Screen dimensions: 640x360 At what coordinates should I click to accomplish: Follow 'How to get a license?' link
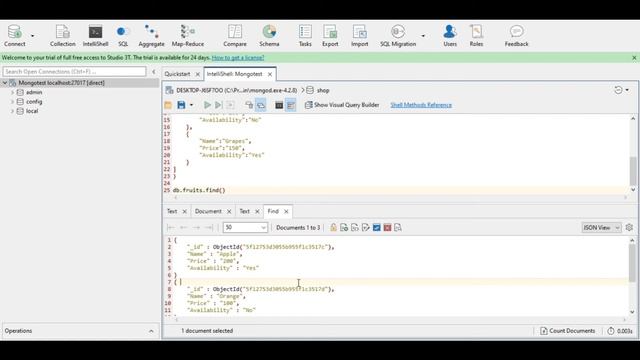pyautogui.click(x=238, y=58)
